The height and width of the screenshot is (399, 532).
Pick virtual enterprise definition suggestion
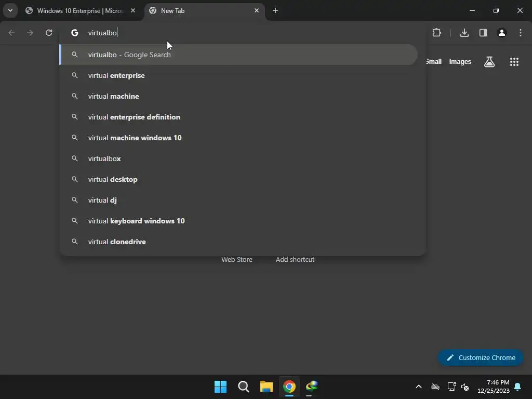click(238, 117)
